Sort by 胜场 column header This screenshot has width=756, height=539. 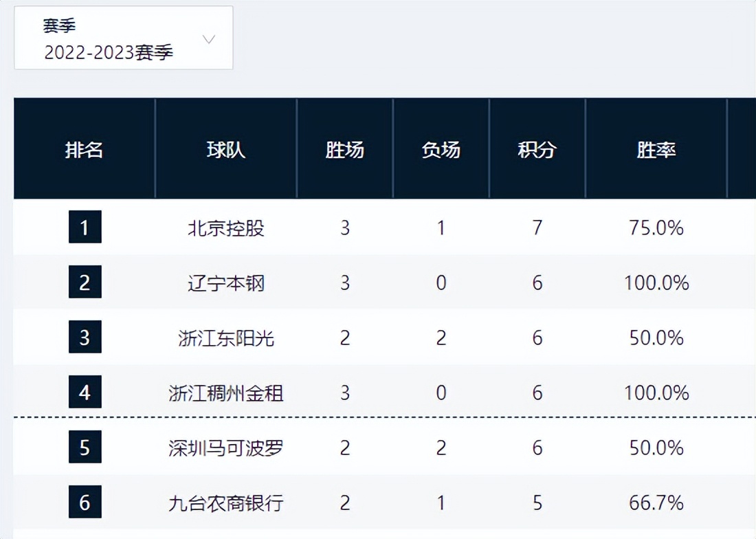345,149
